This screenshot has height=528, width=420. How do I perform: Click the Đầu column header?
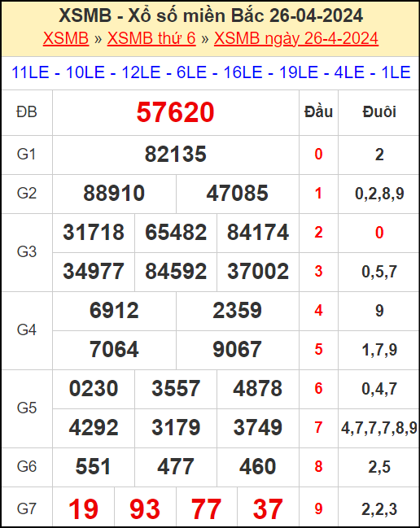coord(318,112)
